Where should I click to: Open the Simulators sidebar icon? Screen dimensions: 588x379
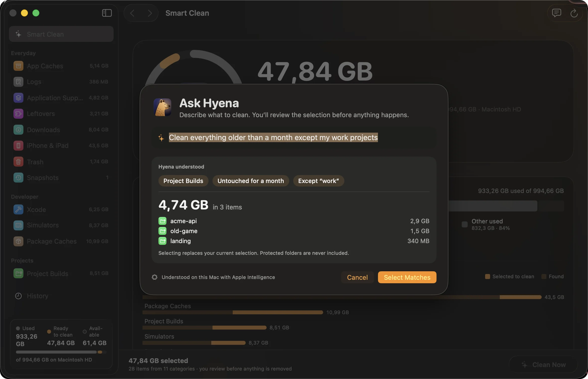tap(18, 225)
